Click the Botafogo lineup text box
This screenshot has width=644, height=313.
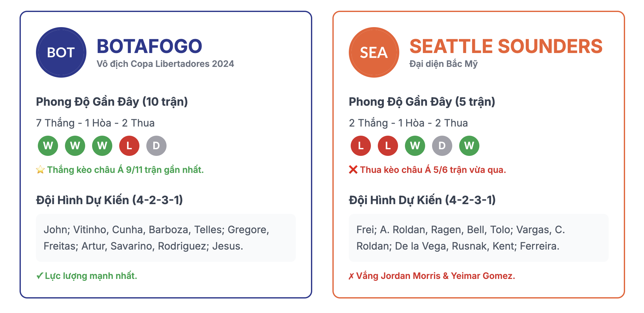(166, 238)
